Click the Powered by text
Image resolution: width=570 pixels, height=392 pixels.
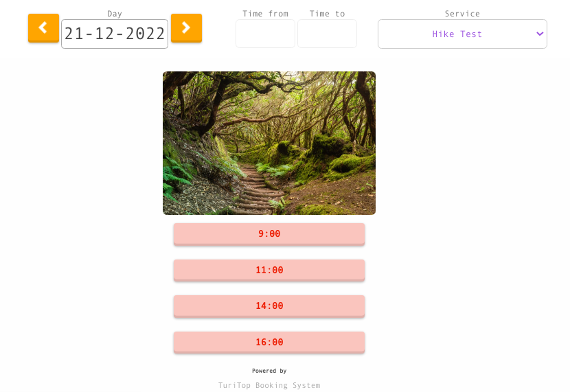pos(269,371)
